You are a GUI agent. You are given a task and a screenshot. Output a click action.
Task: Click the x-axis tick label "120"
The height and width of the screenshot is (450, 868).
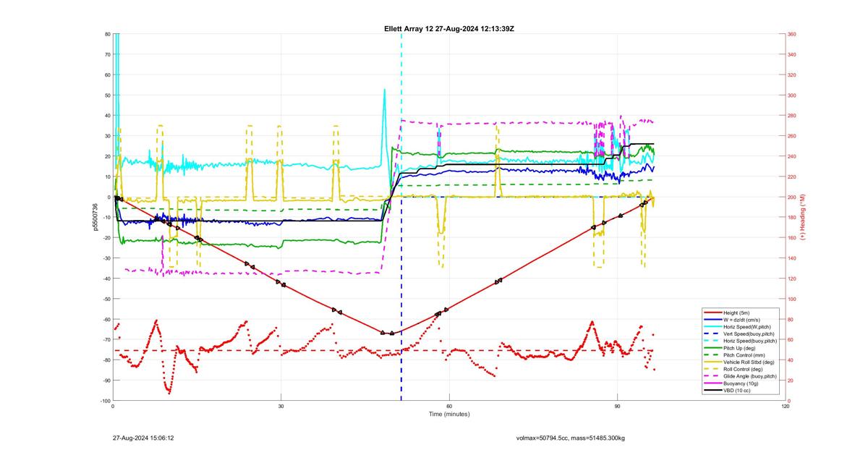(x=786, y=407)
